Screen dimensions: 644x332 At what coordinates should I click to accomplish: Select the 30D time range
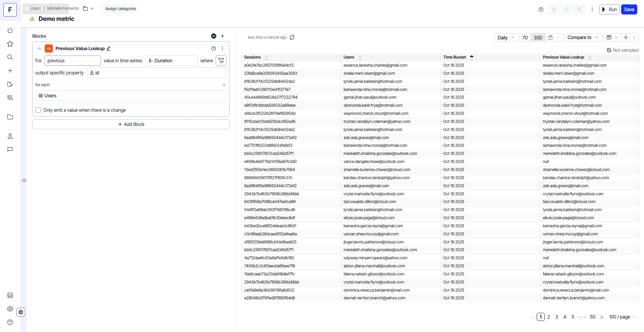[x=538, y=37]
